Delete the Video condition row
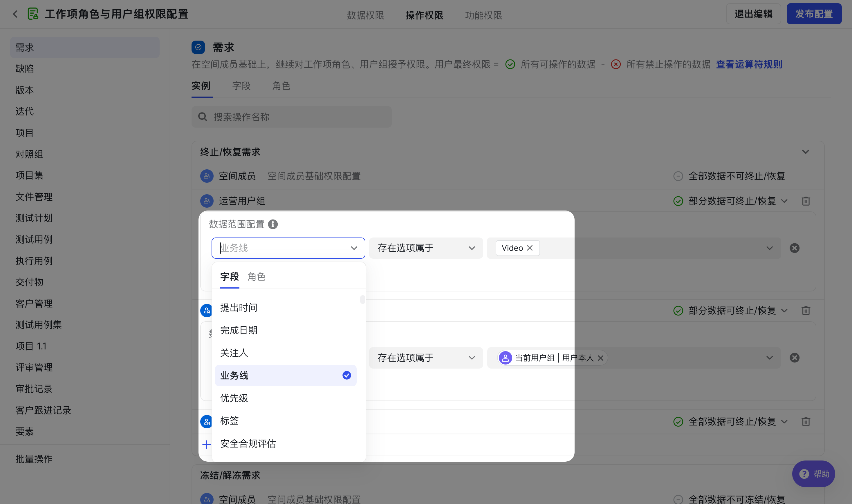Viewport: 852px width, 504px height. click(794, 248)
